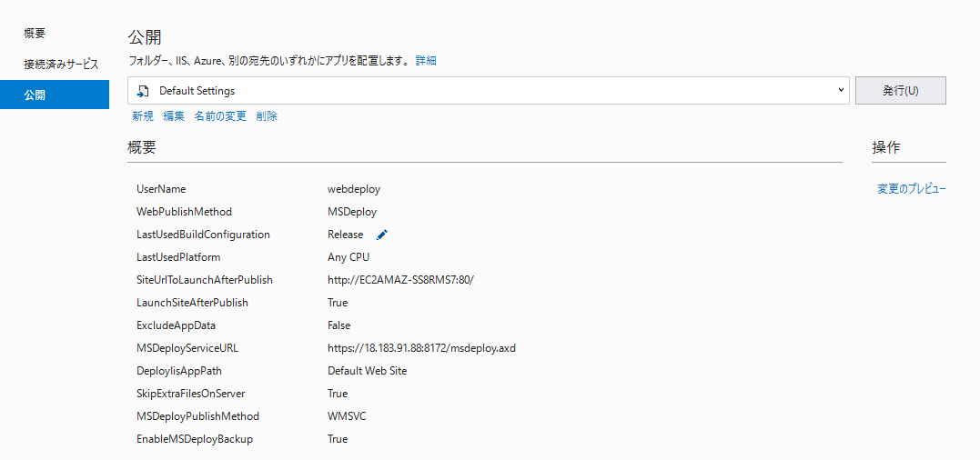Expand the Default Settings profile dropdown arrow

[841, 91]
